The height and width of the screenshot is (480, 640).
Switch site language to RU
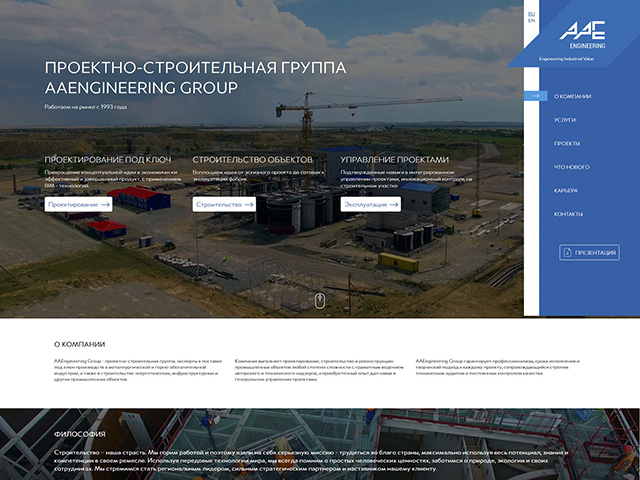click(x=531, y=14)
